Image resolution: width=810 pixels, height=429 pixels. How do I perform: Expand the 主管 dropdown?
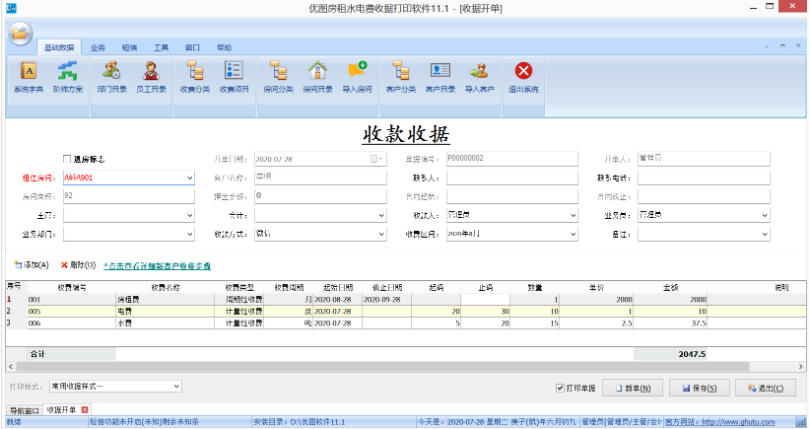(x=190, y=215)
